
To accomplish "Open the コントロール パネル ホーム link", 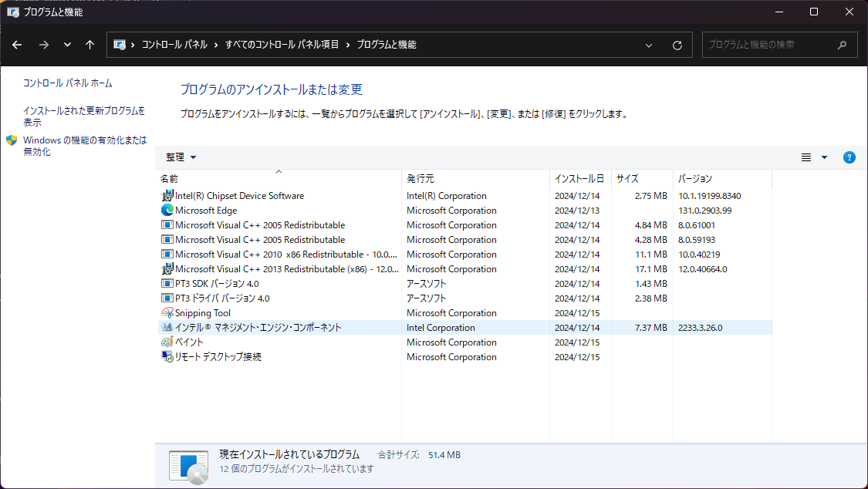I will 68,83.
